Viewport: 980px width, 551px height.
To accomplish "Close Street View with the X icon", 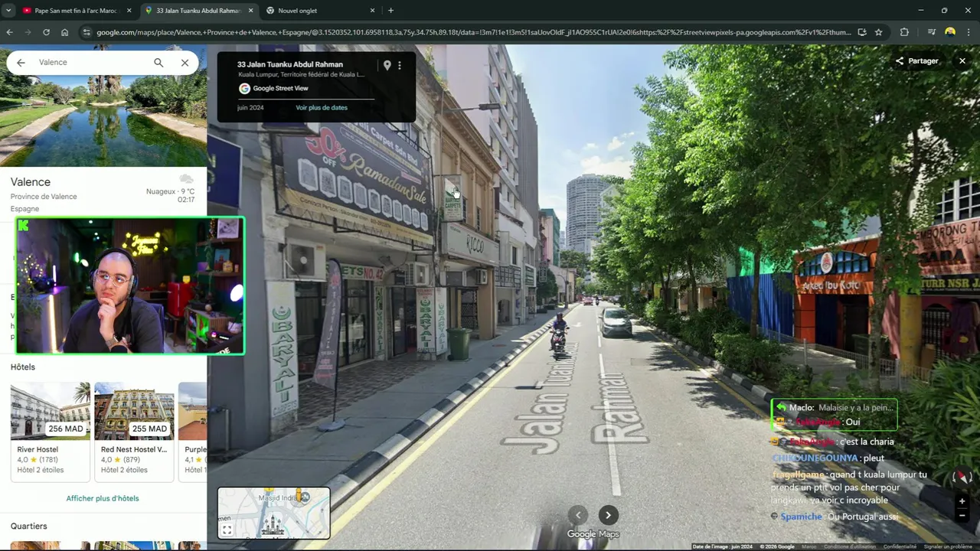I will pos(962,61).
